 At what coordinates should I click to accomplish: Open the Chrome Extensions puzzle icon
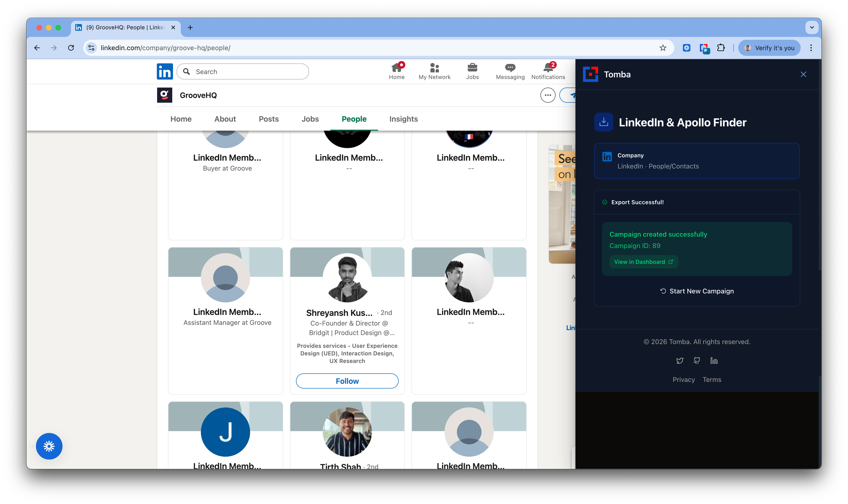(x=721, y=48)
